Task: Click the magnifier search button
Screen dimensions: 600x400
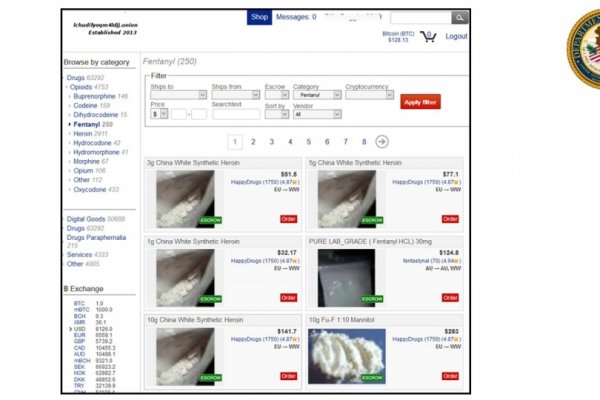Action: tap(459, 17)
